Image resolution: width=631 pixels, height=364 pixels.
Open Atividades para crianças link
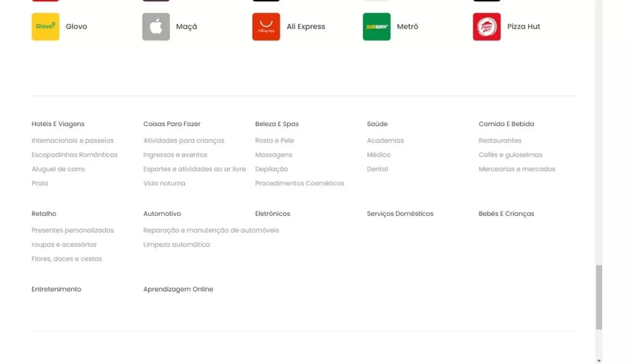(183, 140)
